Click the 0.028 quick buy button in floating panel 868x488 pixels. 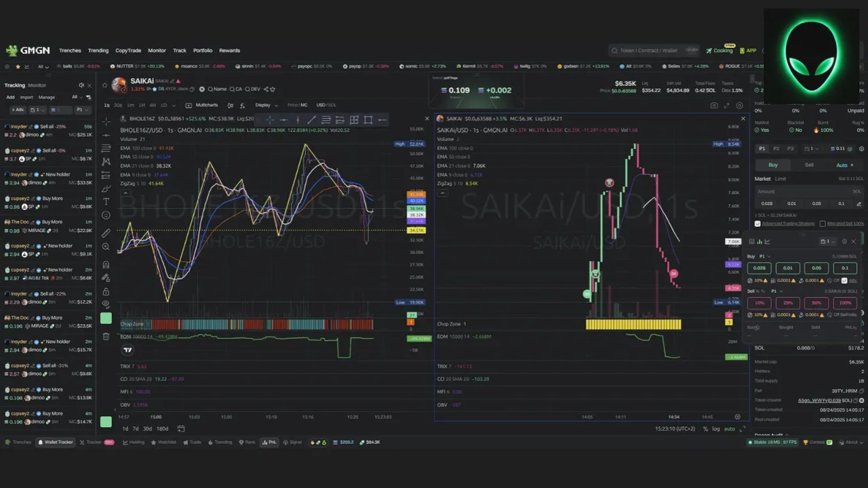[759, 268]
